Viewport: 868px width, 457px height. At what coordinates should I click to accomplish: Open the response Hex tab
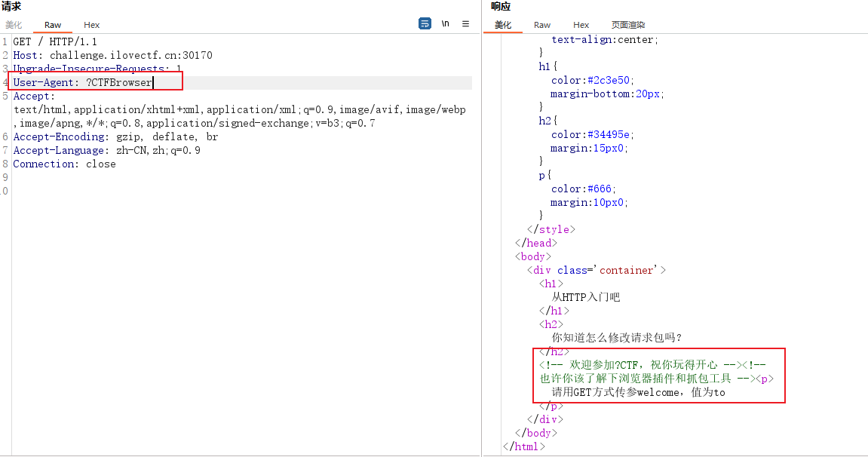581,25
